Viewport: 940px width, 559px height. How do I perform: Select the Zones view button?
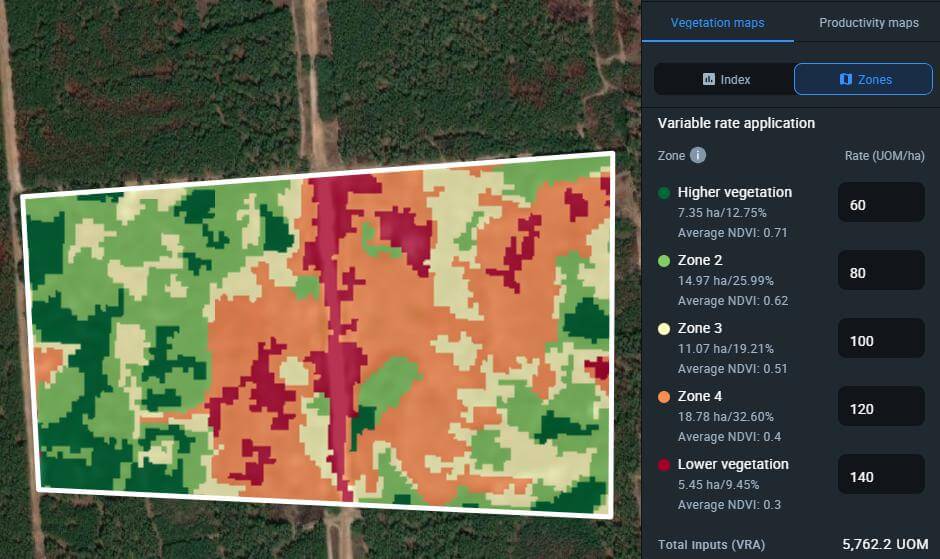tap(863, 79)
